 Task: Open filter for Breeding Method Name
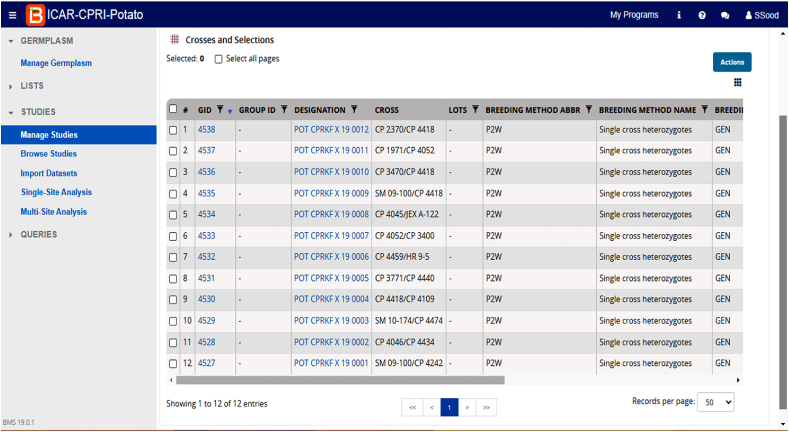point(704,110)
